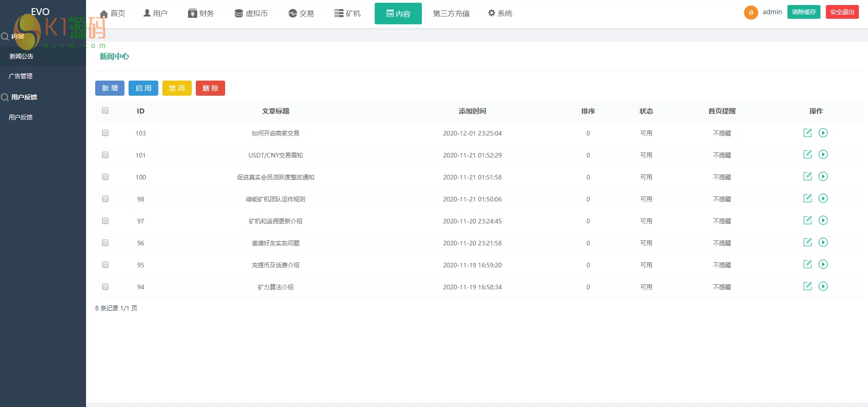Click the play-circle icon for article 97
868x407 pixels.
click(x=823, y=221)
